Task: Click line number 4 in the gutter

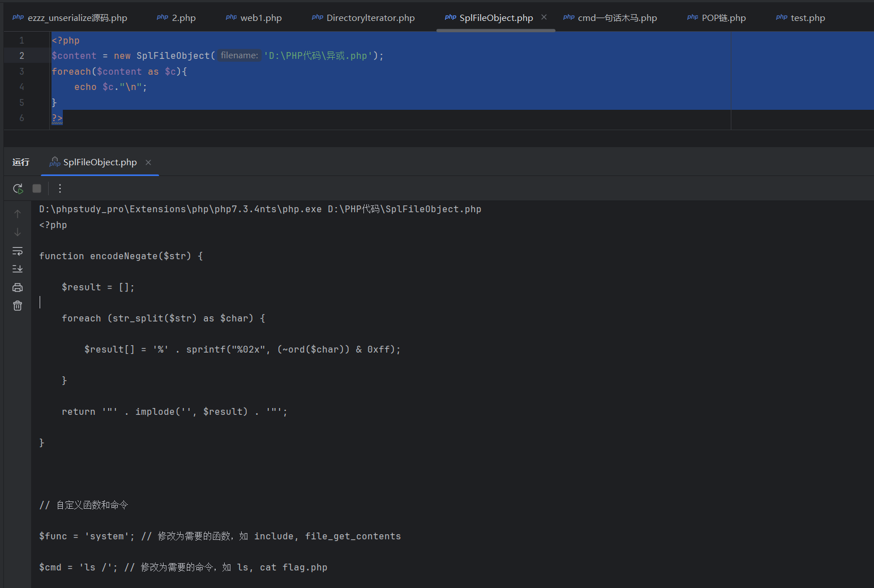Action: [22, 87]
